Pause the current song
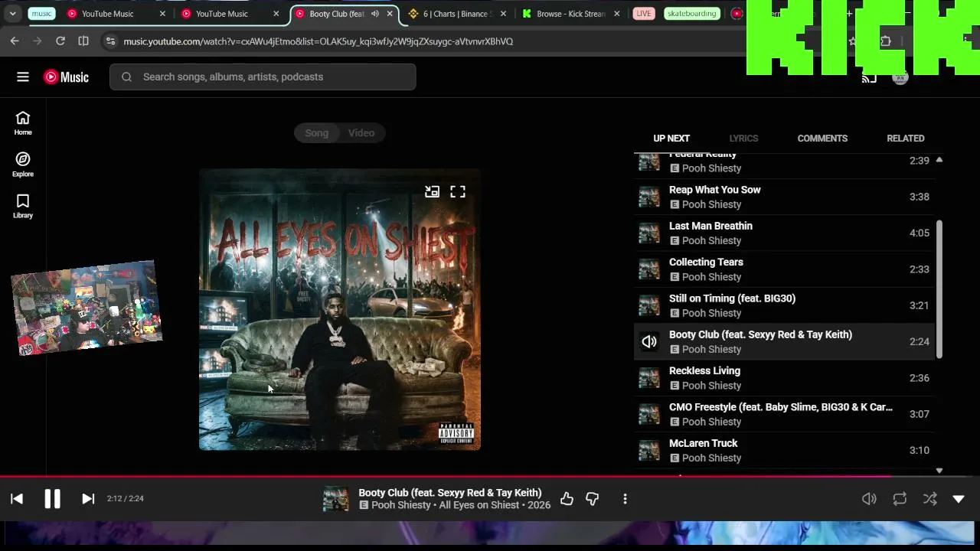Screen dimensions: 980x551 [x=52, y=499]
